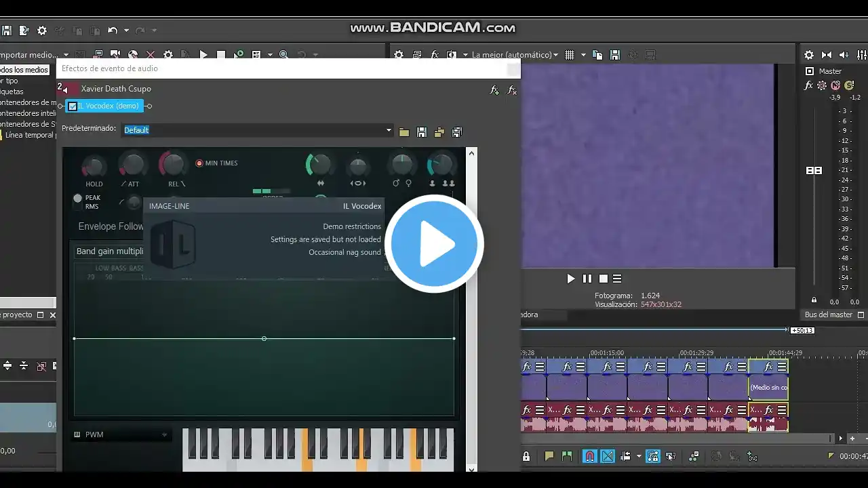Open audio properties gear above Master
Viewport: 868px width, 488px height.
pyautogui.click(x=809, y=55)
